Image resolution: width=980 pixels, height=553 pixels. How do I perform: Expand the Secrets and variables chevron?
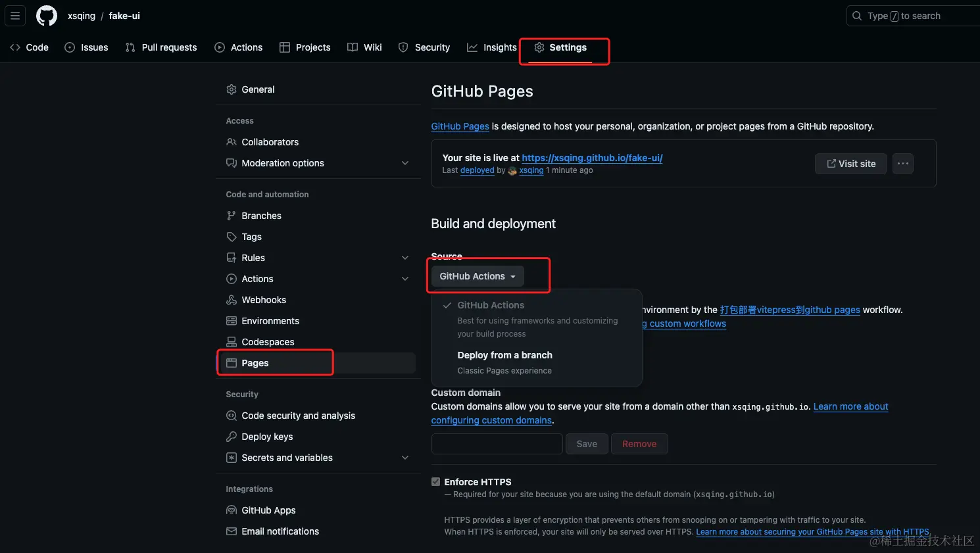click(x=405, y=458)
